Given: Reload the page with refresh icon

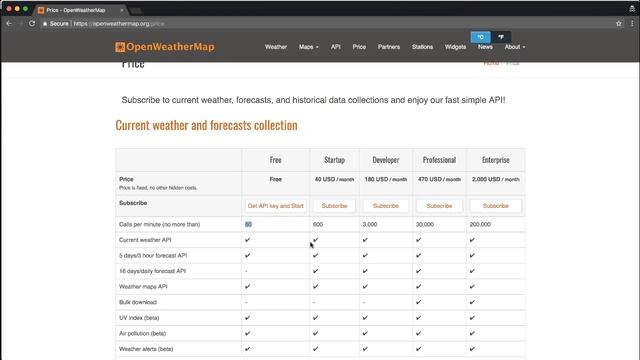Looking at the screenshot, I should pyautogui.click(x=32, y=24).
